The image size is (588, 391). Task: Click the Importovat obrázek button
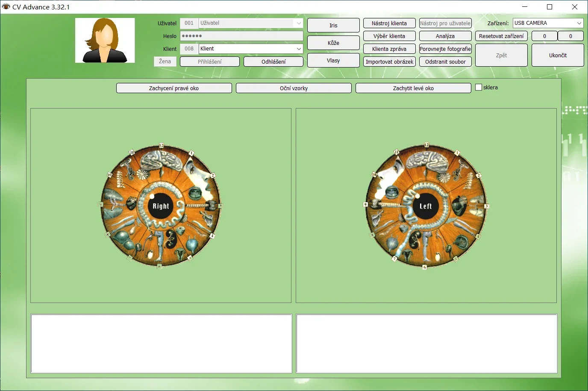389,62
